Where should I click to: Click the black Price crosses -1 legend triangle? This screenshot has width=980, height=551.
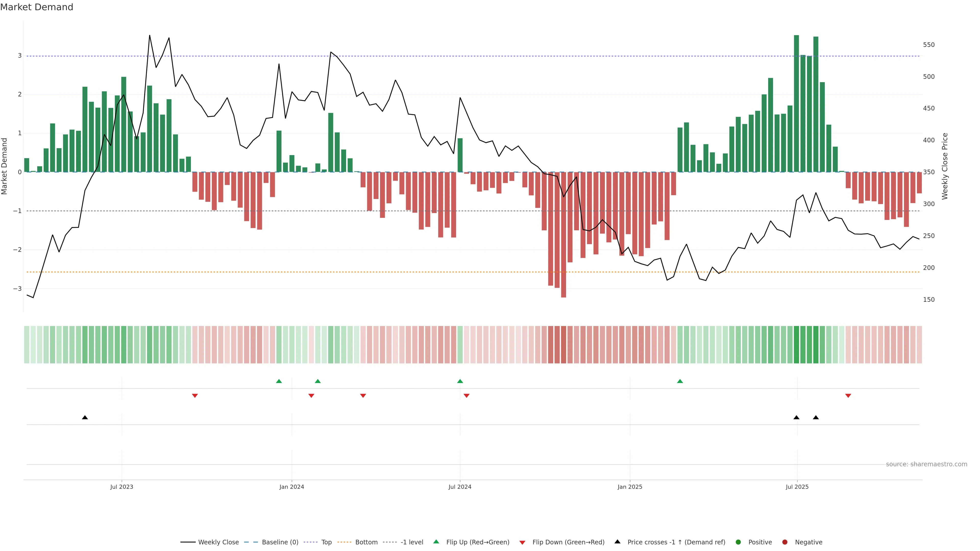click(x=617, y=542)
